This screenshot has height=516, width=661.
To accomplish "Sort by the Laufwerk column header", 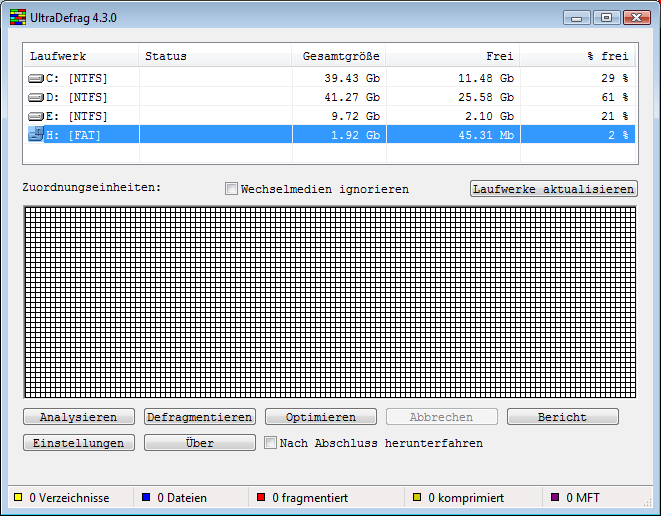I will 81,56.
